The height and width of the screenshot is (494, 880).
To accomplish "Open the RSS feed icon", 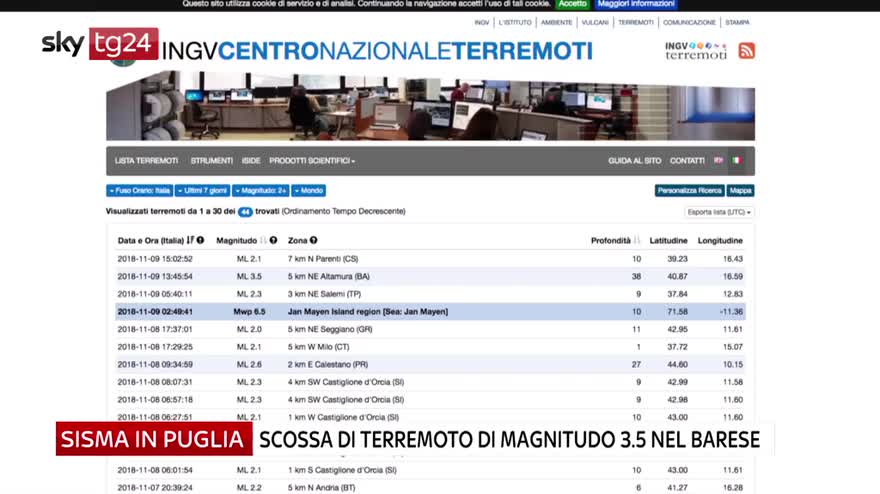I will [746, 50].
